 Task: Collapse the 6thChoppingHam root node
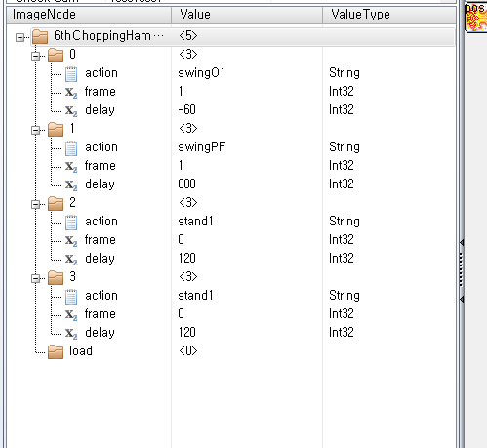pyautogui.click(x=20, y=37)
